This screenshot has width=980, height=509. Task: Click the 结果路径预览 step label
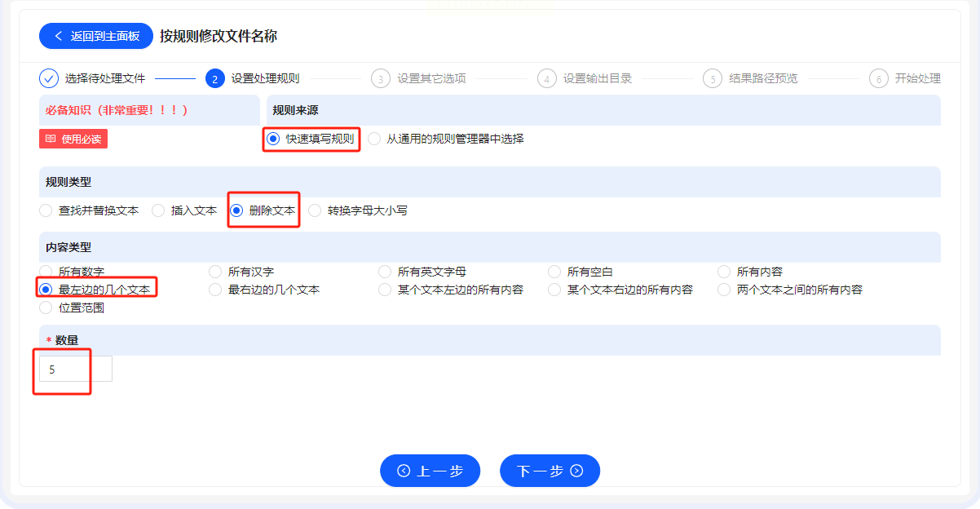[763, 78]
